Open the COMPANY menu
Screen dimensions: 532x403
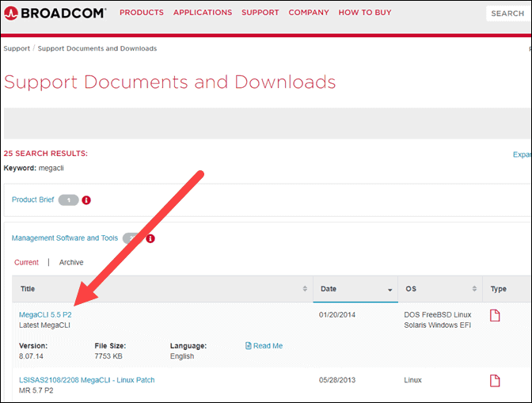309,13
